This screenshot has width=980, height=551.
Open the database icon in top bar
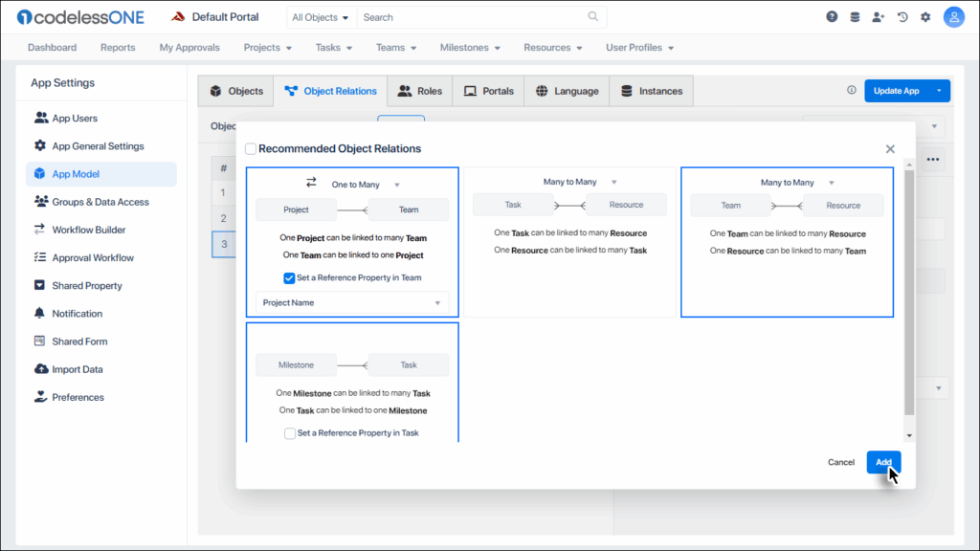(855, 17)
